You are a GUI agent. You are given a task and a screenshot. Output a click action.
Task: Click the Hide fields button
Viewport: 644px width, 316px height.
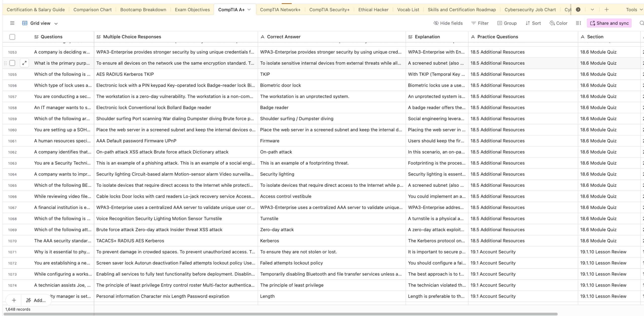[x=448, y=23]
